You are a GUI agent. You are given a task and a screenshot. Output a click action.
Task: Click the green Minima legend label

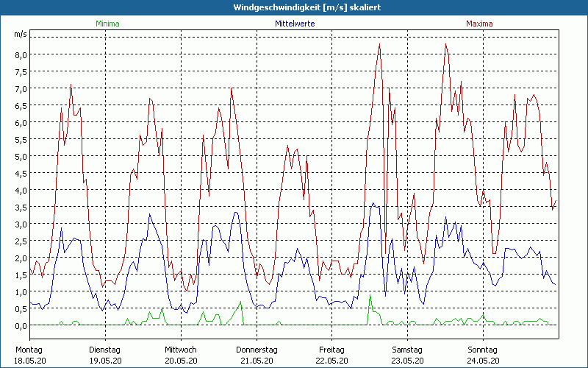pos(107,24)
